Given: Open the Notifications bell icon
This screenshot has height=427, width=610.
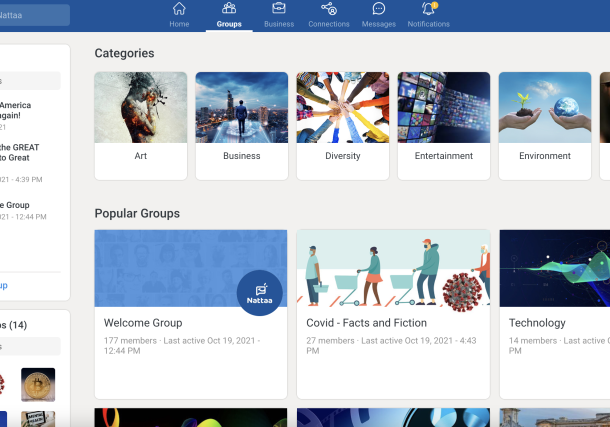Looking at the screenshot, I should point(428,9).
